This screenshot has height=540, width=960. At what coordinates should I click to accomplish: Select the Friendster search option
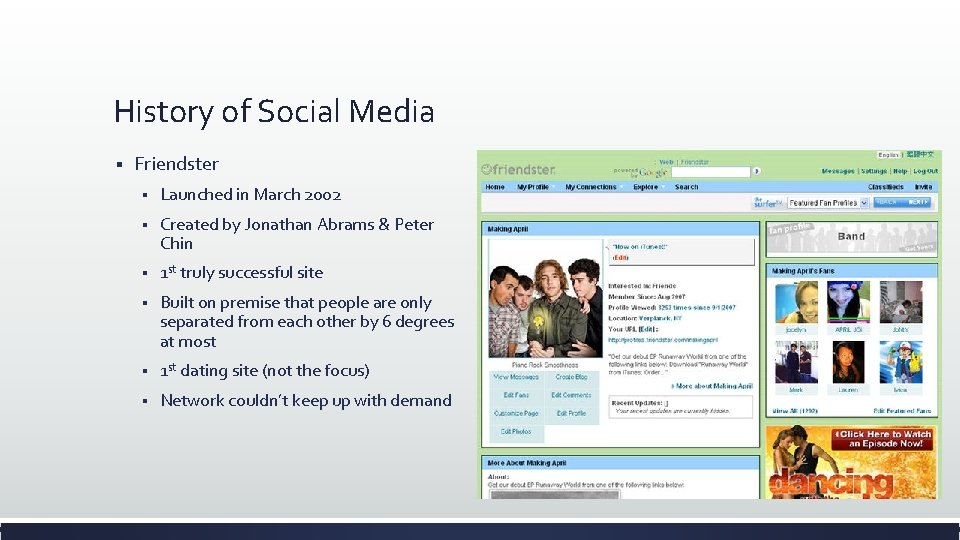pyautogui.click(x=695, y=162)
